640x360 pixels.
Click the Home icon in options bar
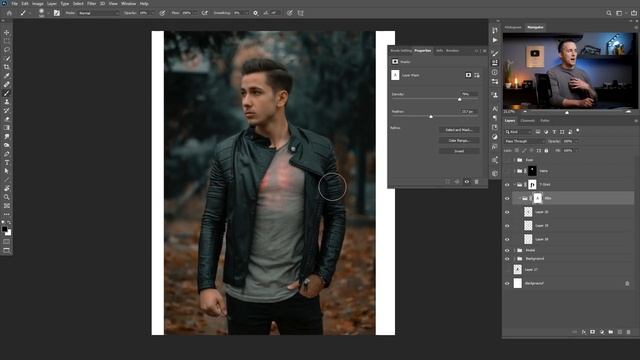pyautogui.click(x=9, y=13)
